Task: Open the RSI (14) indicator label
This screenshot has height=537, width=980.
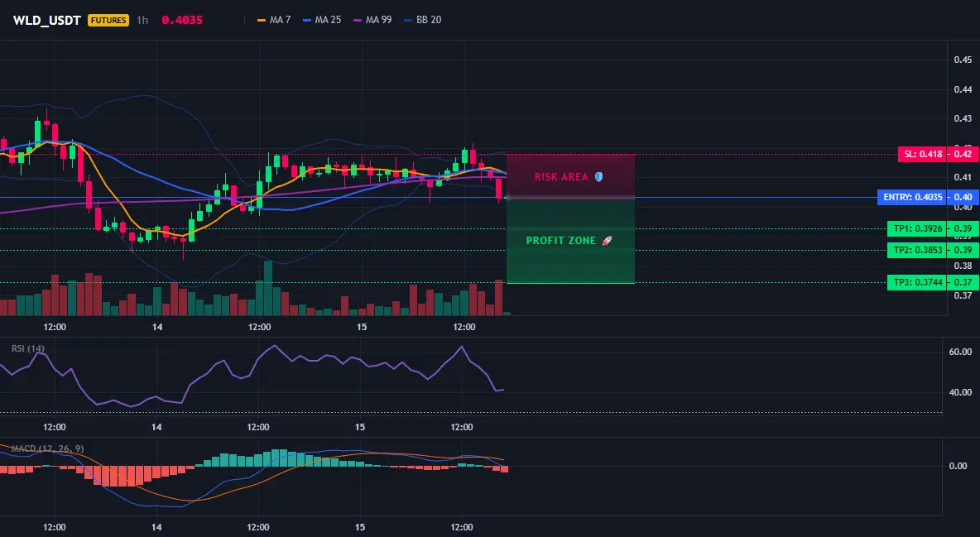Action: 28,348
